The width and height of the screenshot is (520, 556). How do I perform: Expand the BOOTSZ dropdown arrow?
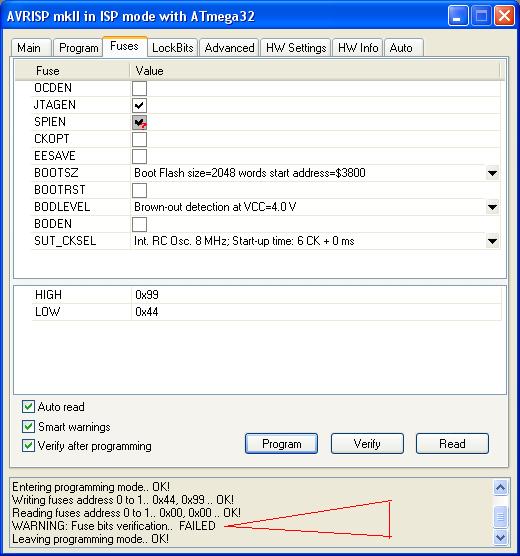[x=492, y=173]
